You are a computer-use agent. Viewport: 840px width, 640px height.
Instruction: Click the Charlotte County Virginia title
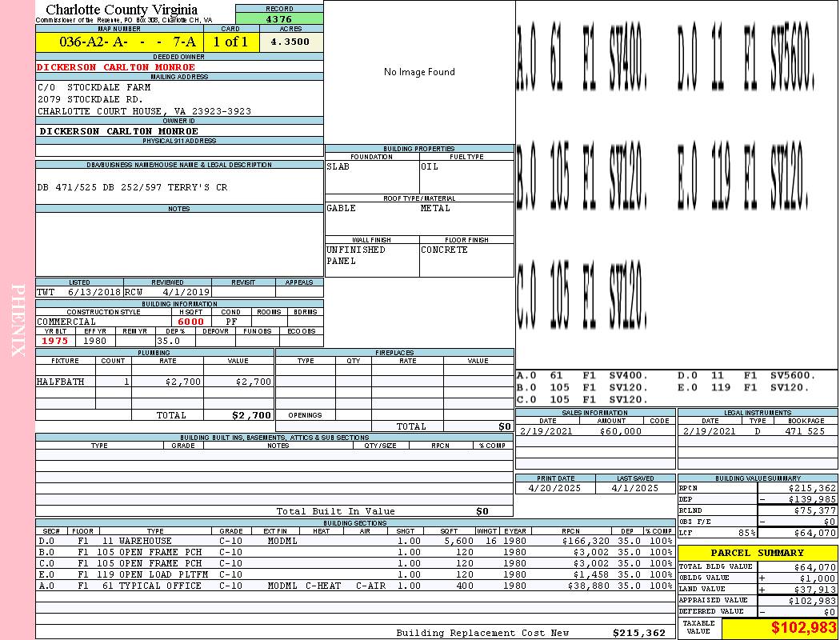coord(122,10)
